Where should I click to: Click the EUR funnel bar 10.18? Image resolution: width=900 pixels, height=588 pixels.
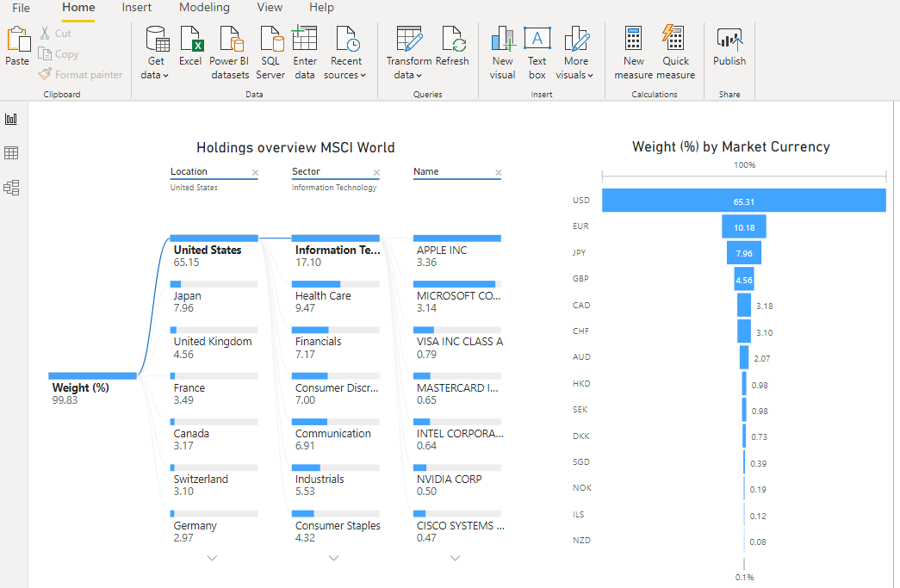(744, 226)
